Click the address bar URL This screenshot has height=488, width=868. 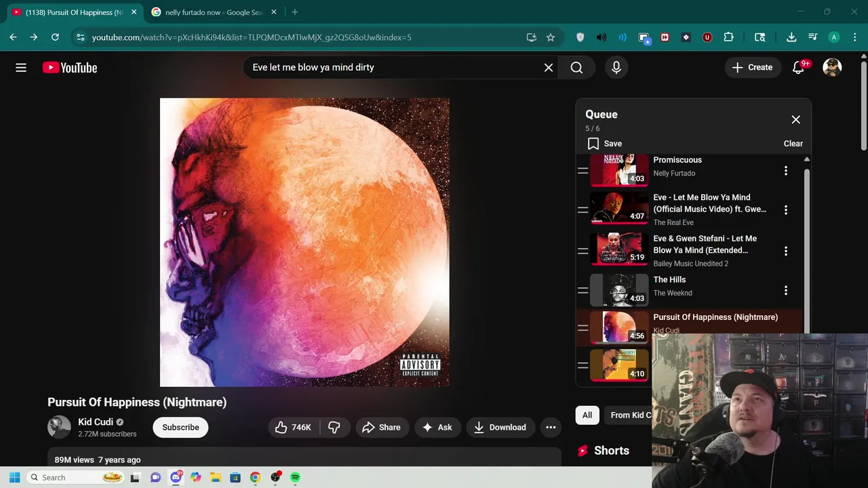[x=252, y=37]
